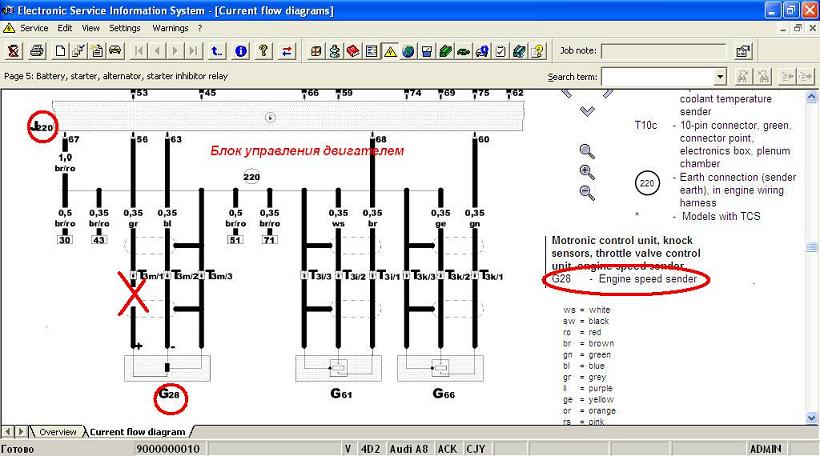Screen dimensions: 820x456
Task: Click the red book icon in toolbar
Action: [x=353, y=51]
